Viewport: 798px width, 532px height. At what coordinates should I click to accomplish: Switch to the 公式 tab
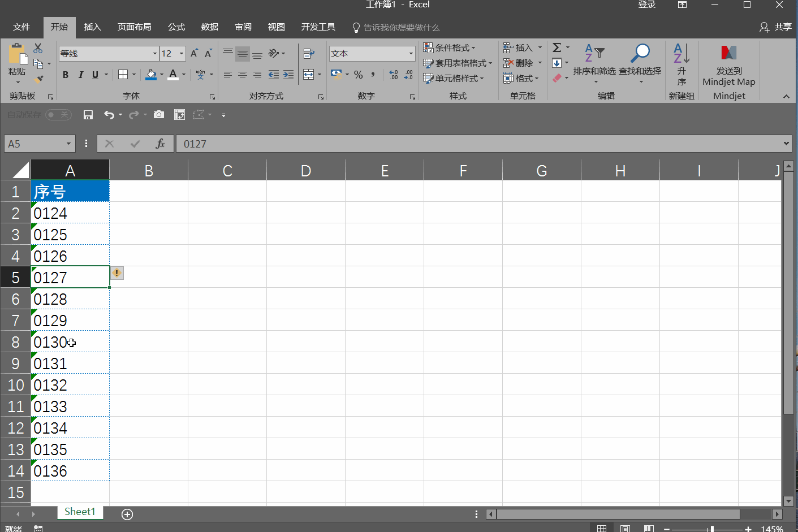click(176, 27)
